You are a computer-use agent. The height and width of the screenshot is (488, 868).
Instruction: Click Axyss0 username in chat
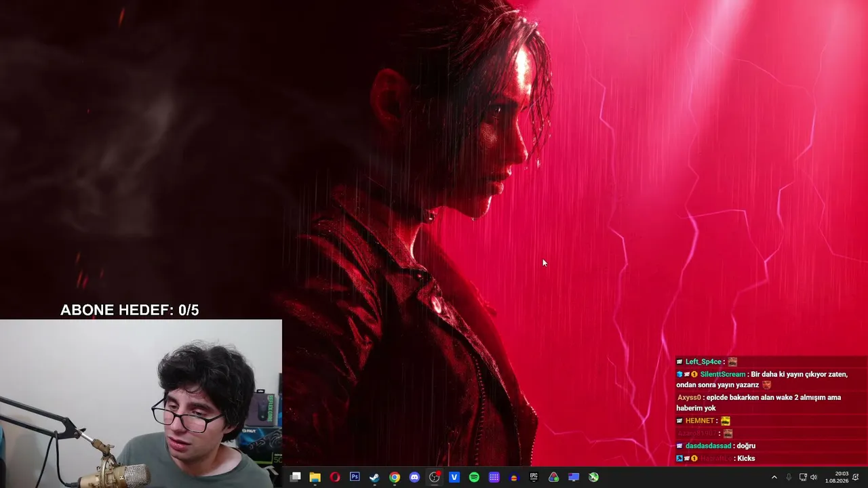[x=689, y=398]
